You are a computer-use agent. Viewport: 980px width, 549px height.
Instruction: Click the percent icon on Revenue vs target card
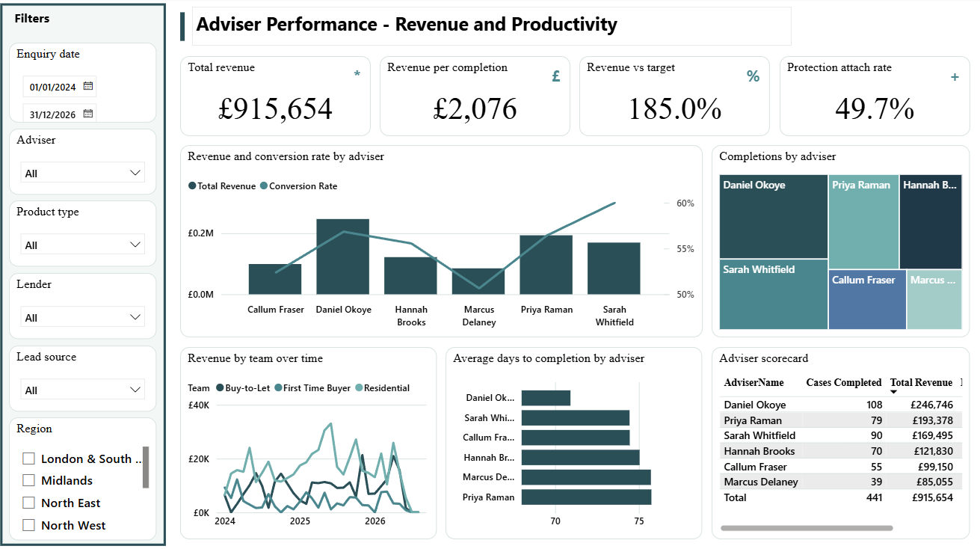tap(753, 76)
